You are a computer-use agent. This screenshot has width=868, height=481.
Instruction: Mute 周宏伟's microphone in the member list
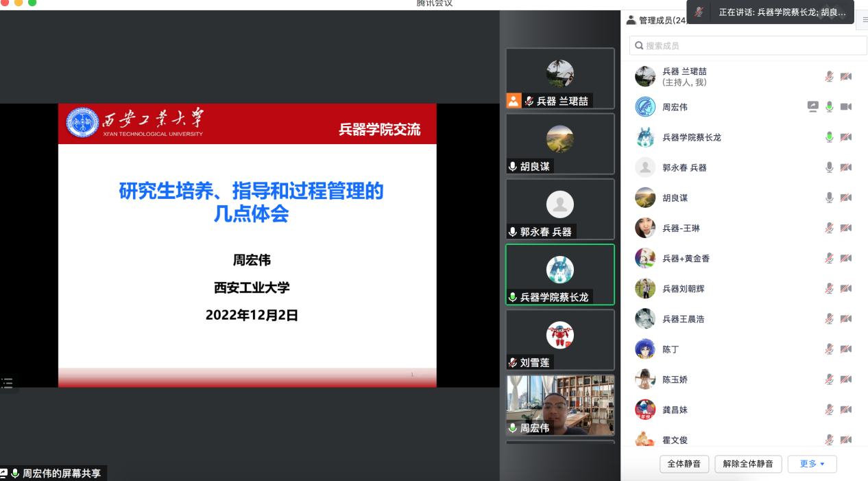830,106
